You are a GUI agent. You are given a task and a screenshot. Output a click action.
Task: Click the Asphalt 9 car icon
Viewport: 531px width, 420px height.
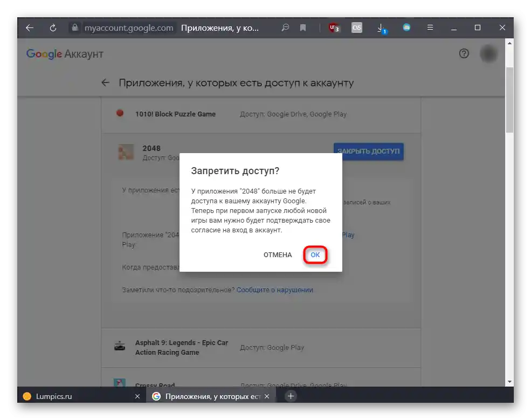[x=120, y=346]
